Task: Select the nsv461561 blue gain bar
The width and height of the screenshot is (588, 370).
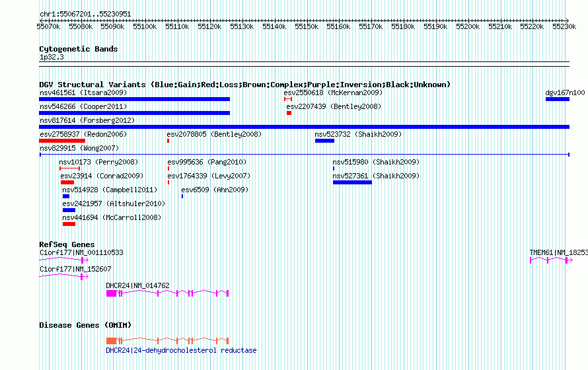Action: pyautogui.click(x=134, y=99)
